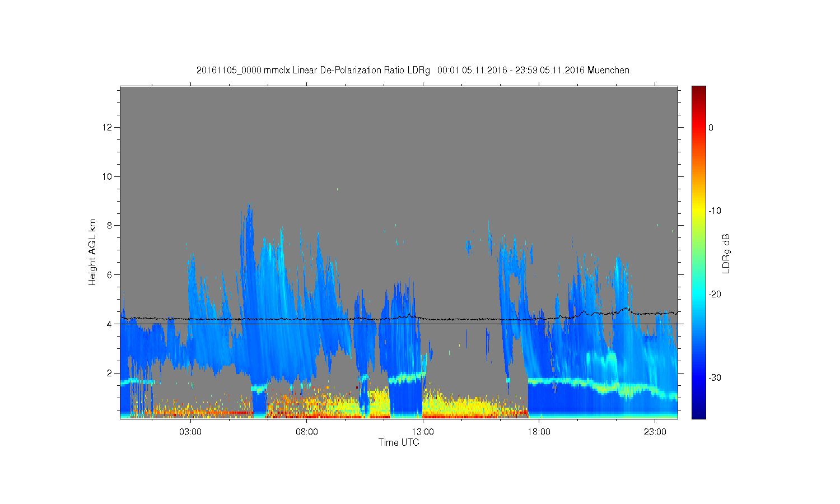Select the 13:00 time tick label
The height and width of the screenshot is (504, 840).
pos(423,432)
